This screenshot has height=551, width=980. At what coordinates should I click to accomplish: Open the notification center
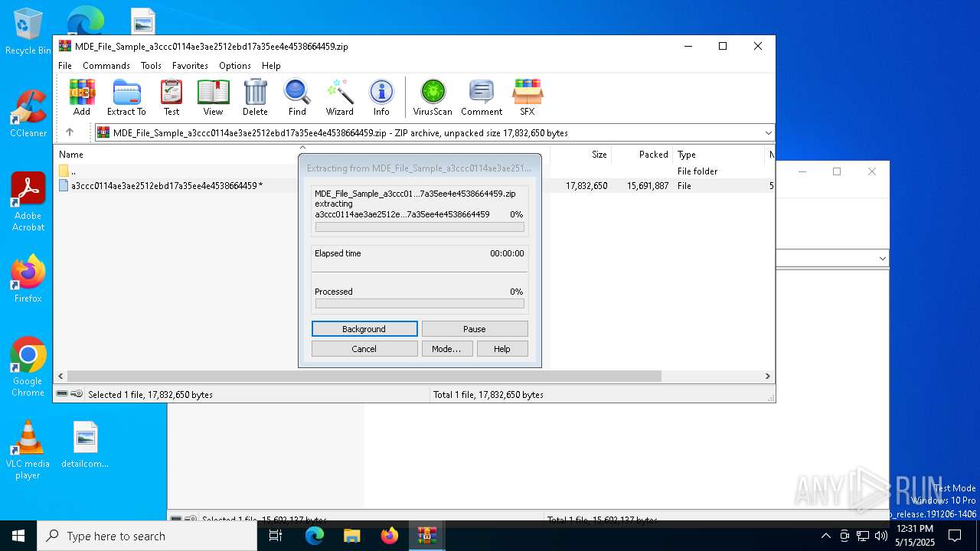[x=955, y=536]
